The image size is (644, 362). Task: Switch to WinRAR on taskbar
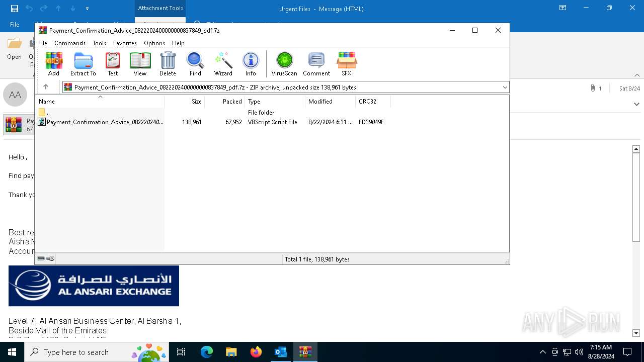tap(305, 352)
